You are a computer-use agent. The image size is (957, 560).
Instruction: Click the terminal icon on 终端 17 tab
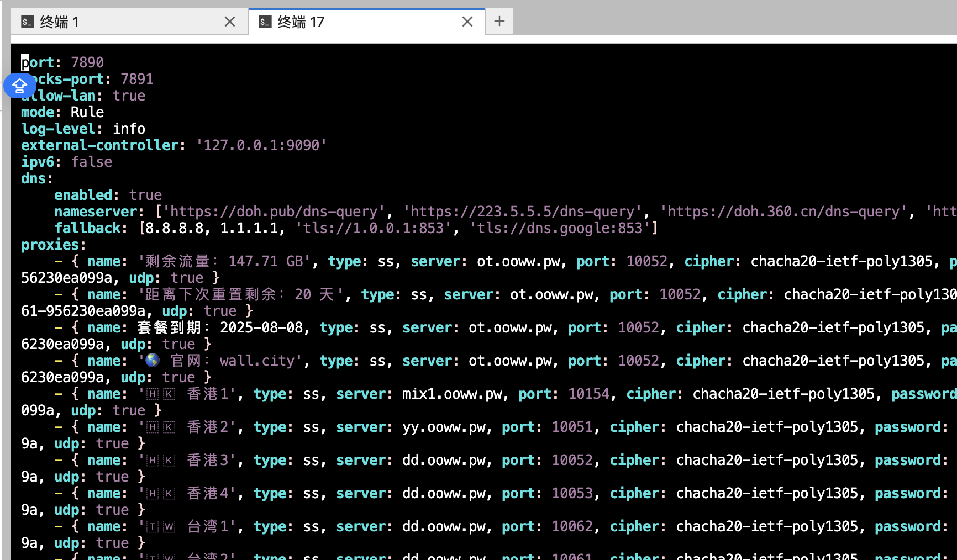tap(265, 22)
